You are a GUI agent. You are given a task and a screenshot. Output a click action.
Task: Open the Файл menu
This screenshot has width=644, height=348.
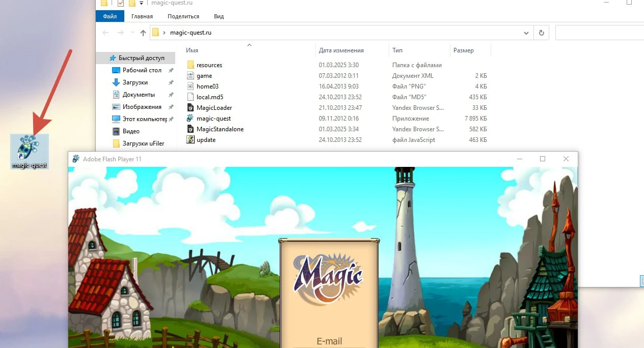(110, 16)
